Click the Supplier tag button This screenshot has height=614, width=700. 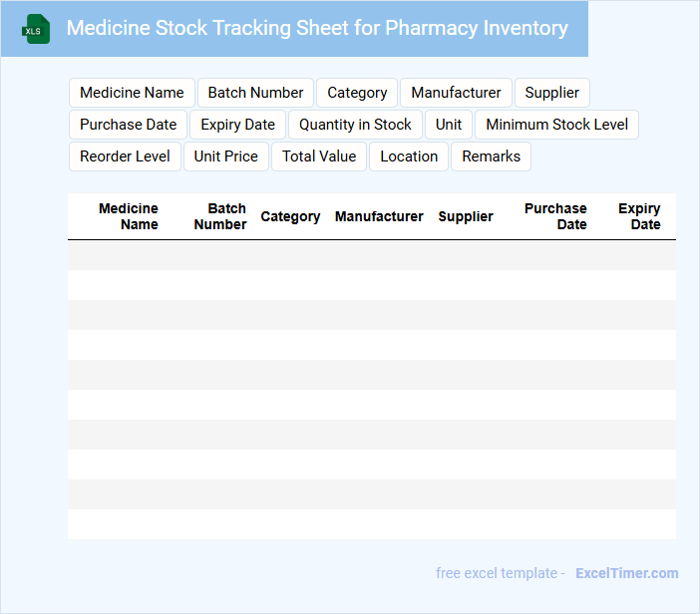[551, 93]
